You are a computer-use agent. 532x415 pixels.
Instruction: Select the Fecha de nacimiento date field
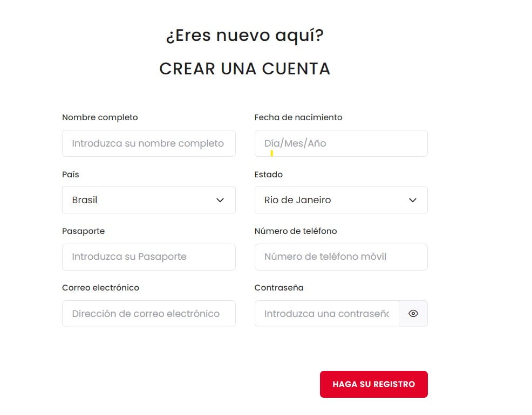point(341,143)
